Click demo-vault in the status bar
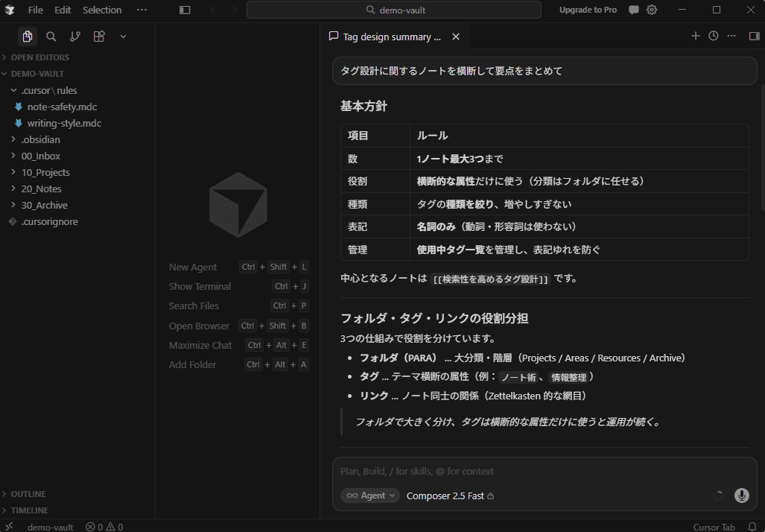Screen dimensions: 765x532 coord(50,527)
